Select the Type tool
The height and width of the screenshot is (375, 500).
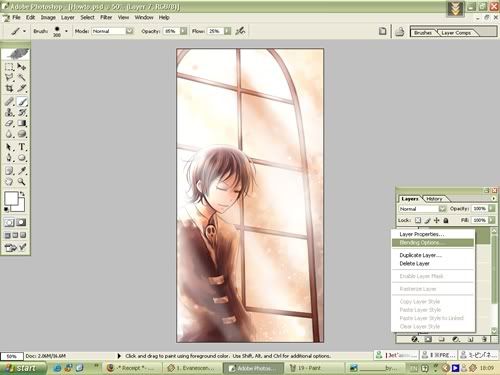pyautogui.click(x=22, y=147)
